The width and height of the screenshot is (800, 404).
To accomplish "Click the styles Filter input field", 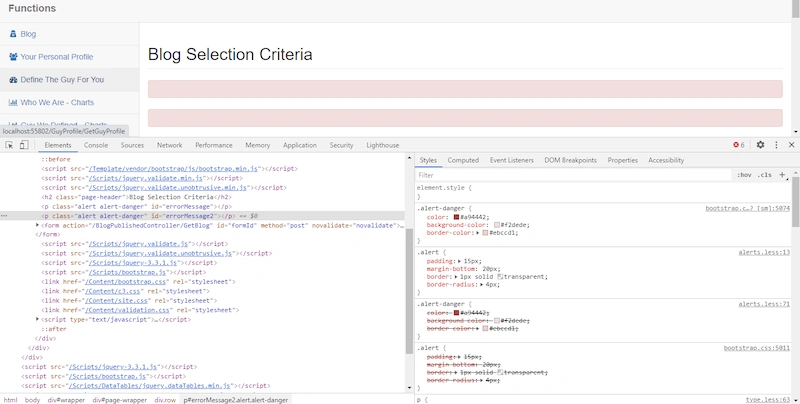I will [x=574, y=175].
